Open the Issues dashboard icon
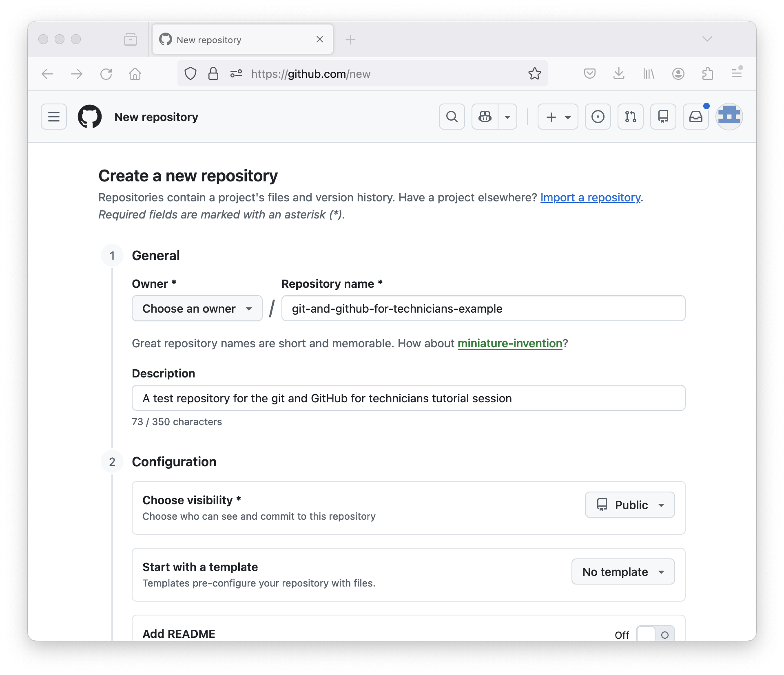The image size is (784, 675). click(598, 117)
